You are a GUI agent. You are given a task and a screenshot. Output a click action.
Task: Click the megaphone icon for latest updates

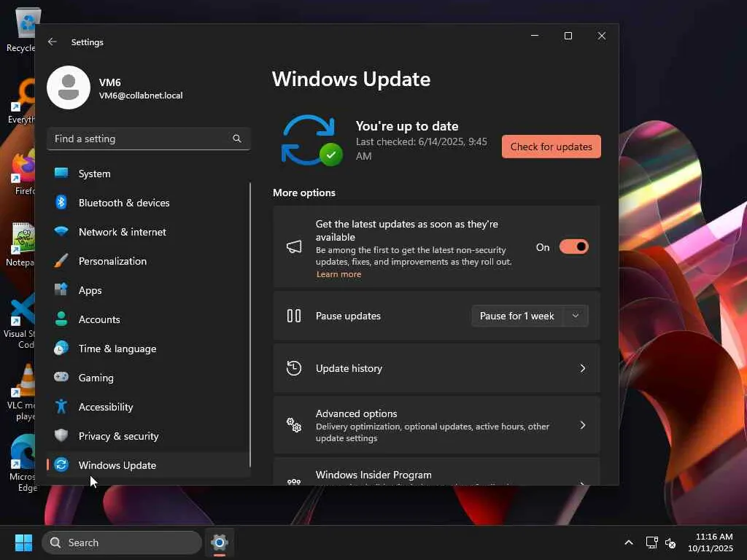pyautogui.click(x=294, y=246)
